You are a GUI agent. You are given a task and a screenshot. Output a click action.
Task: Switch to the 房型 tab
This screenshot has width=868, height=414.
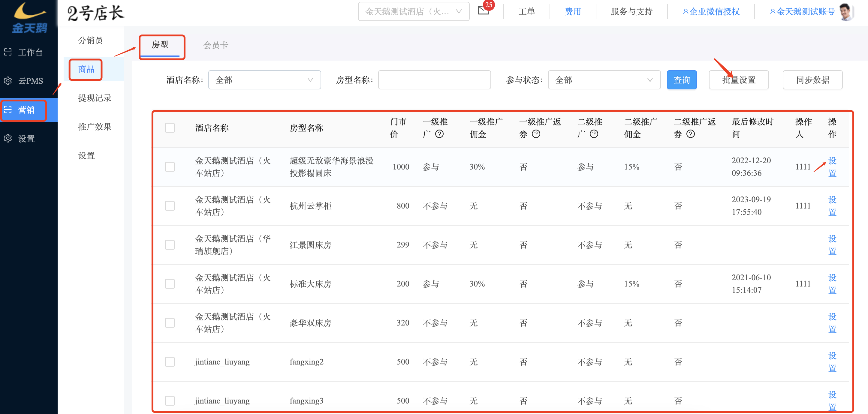(160, 45)
